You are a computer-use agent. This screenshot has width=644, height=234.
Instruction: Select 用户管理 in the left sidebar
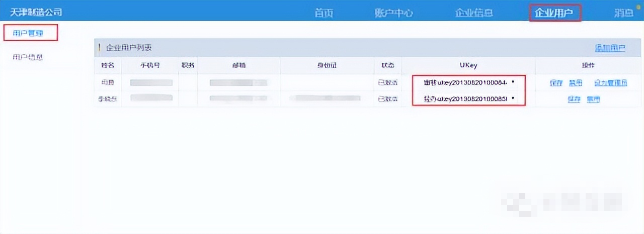tap(28, 34)
